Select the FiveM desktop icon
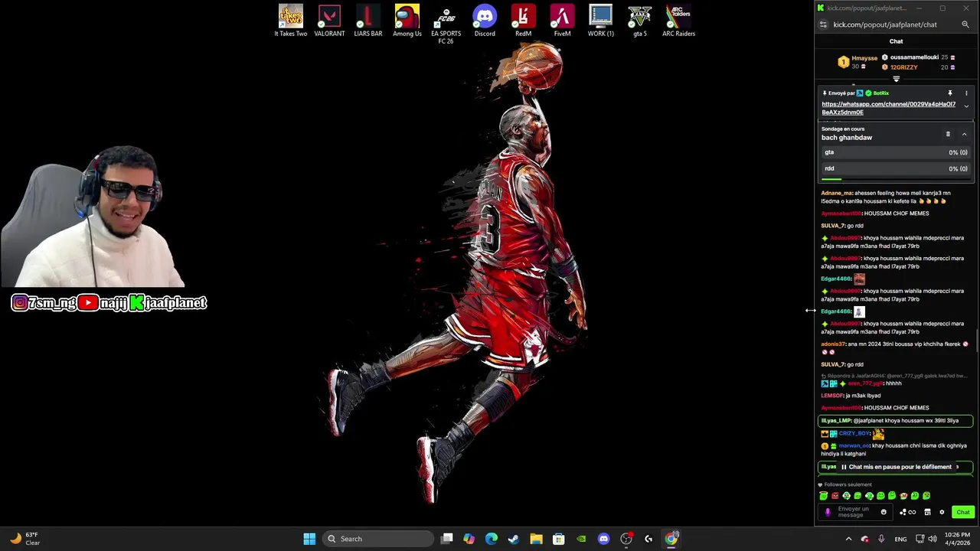This screenshot has width=980, height=551. click(563, 21)
